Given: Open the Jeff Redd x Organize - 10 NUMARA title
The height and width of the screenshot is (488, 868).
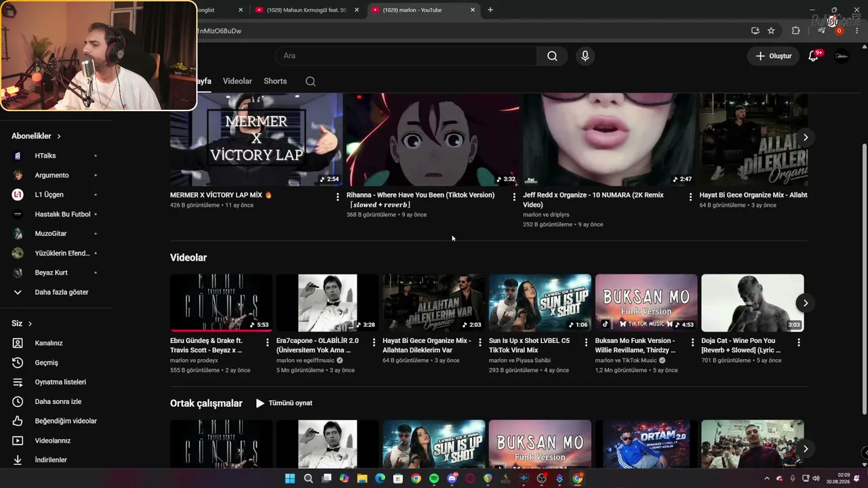Looking at the screenshot, I should click(593, 200).
